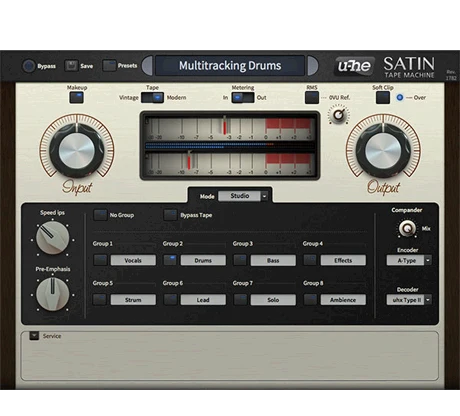Toggle the Makeup switch

click(x=77, y=98)
